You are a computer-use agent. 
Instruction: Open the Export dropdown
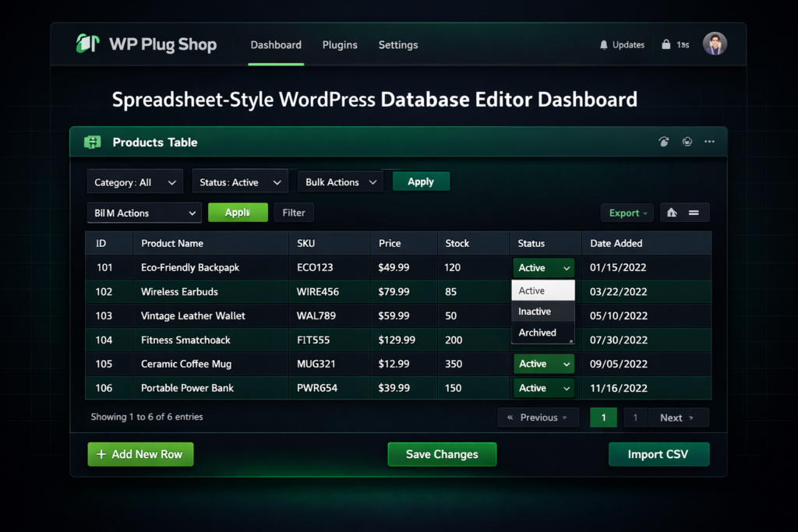click(627, 213)
